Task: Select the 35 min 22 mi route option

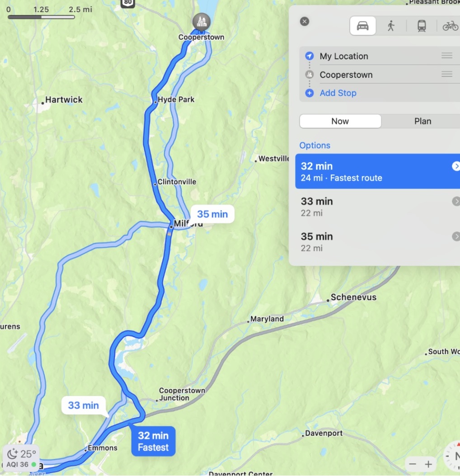Action: click(377, 242)
